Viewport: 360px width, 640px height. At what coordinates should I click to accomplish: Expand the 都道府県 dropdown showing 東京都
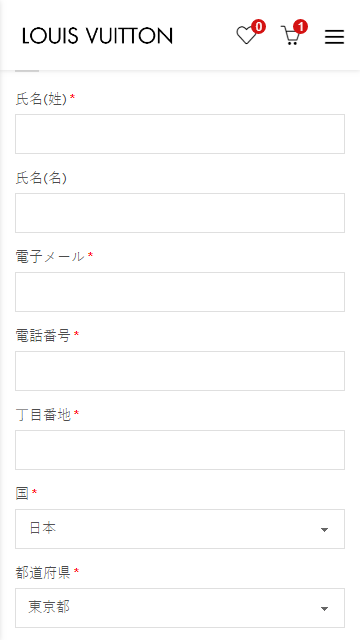point(180,608)
